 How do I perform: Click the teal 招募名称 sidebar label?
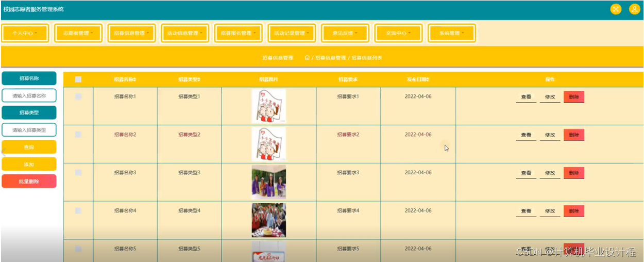click(29, 78)
